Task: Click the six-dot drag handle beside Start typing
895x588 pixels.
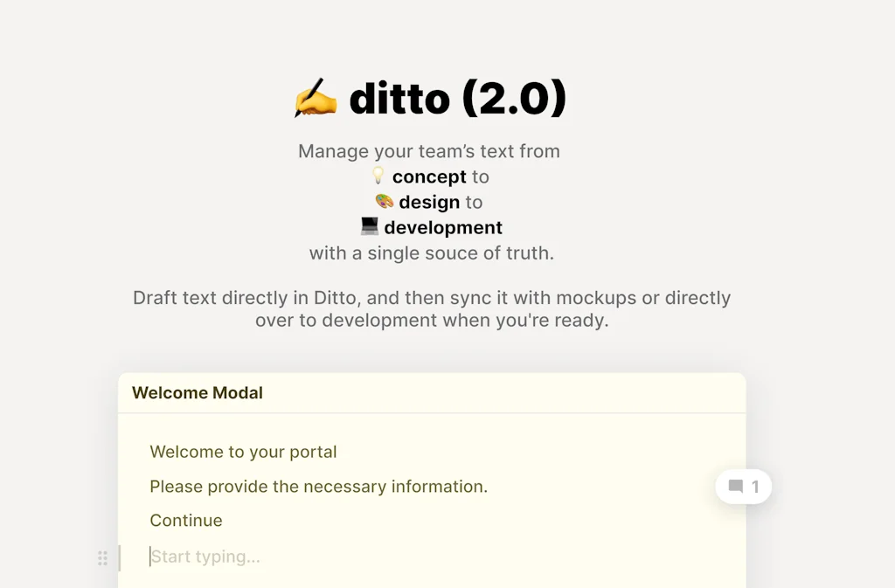Action: [102, 557]
